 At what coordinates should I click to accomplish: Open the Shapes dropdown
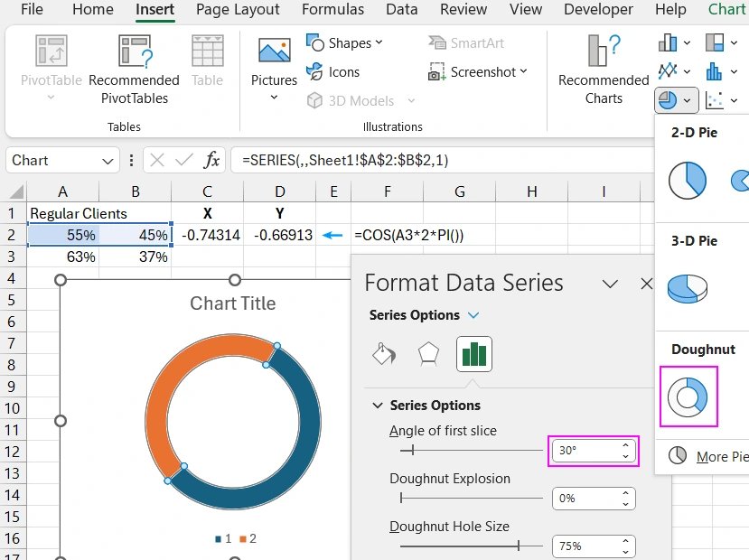point(344,43)
